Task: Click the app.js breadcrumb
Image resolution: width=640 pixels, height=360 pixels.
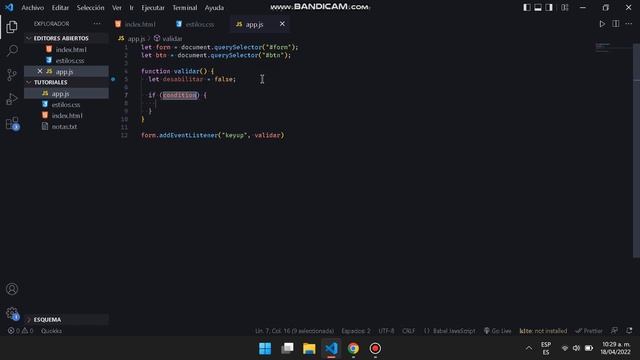Action: point(136,39)
